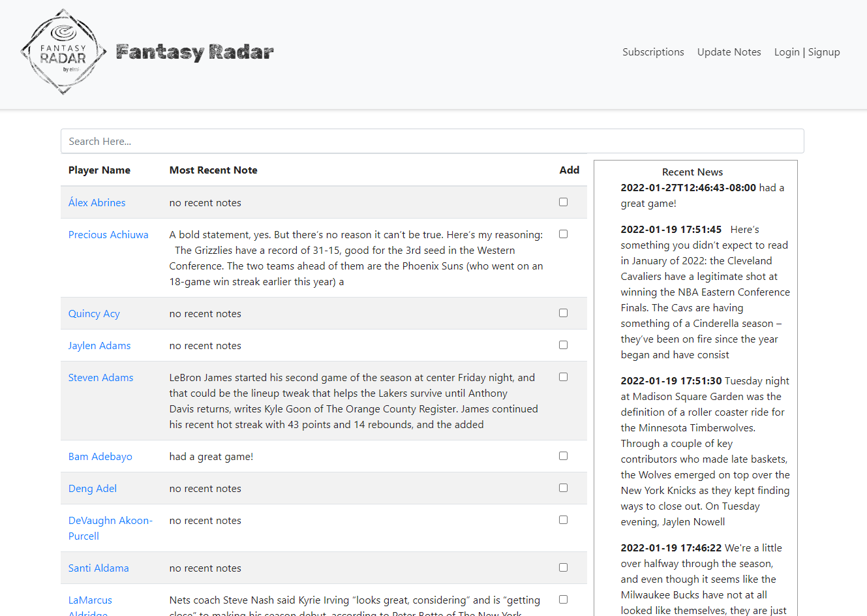Click the Recent News panel heading
867x616 pixels.
692,172
